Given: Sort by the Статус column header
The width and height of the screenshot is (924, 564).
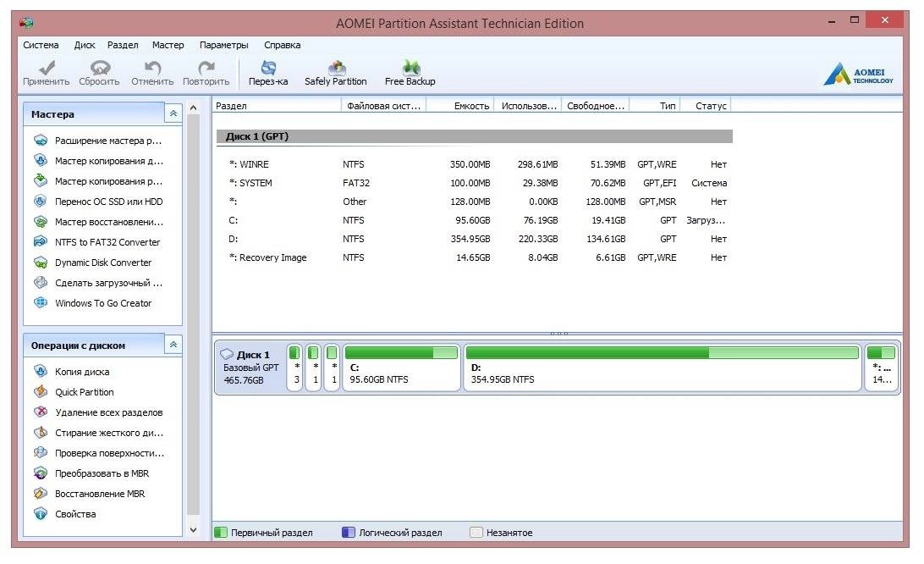Looking at the screenshot, I should coord(706,106).
